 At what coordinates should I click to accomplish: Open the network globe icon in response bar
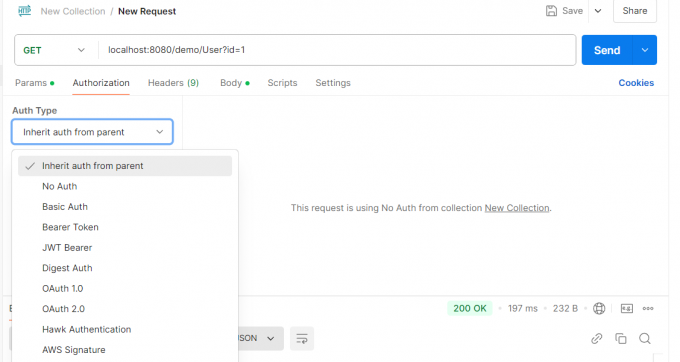pyautogui.click(x=599, y=308)
